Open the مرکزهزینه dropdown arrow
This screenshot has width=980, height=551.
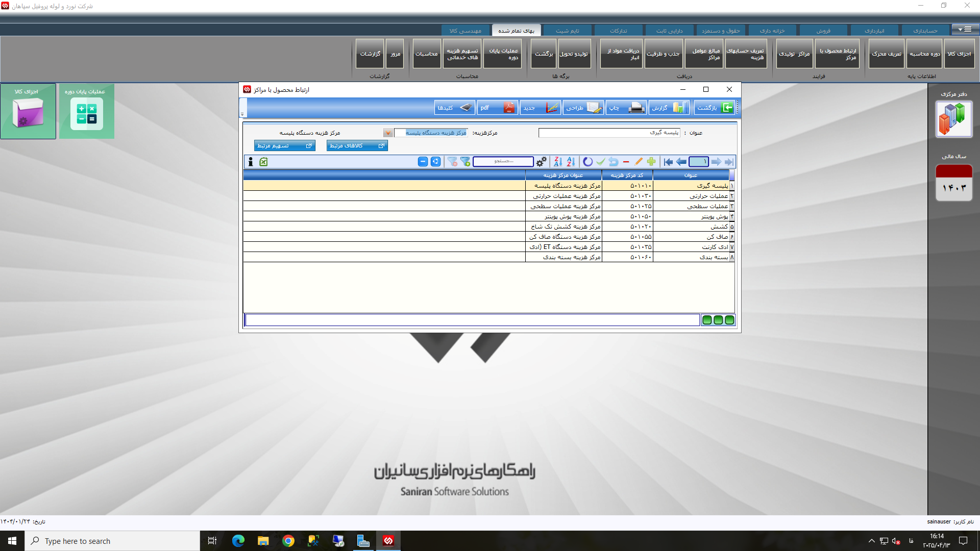pos(388,133)
